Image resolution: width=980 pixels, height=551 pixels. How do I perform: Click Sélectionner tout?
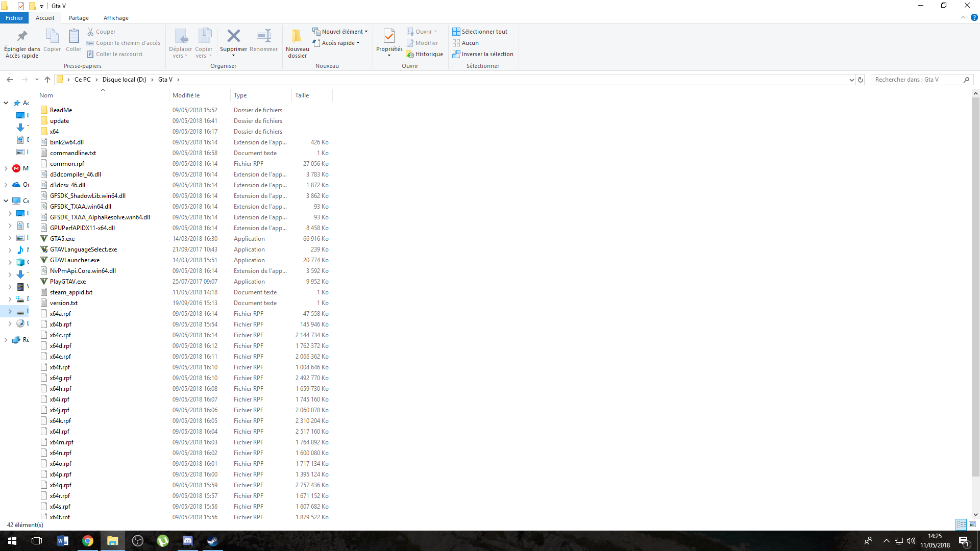coord(480,32)
